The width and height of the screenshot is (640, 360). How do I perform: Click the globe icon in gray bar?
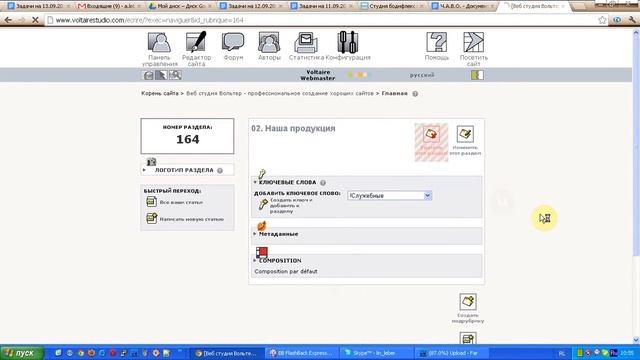(148, 75)
